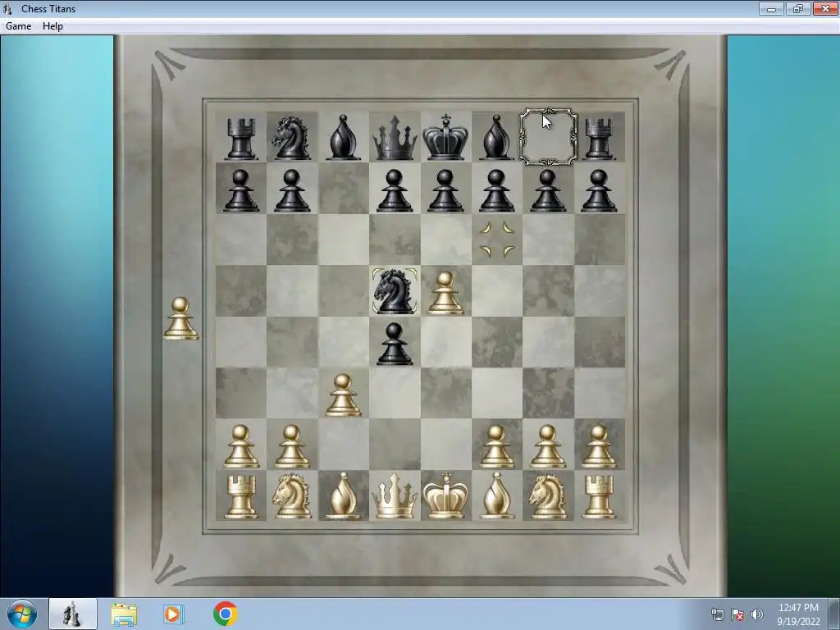Launch Windows Media Player from the taskbar

pyautogui.click(x=174, y=614)
